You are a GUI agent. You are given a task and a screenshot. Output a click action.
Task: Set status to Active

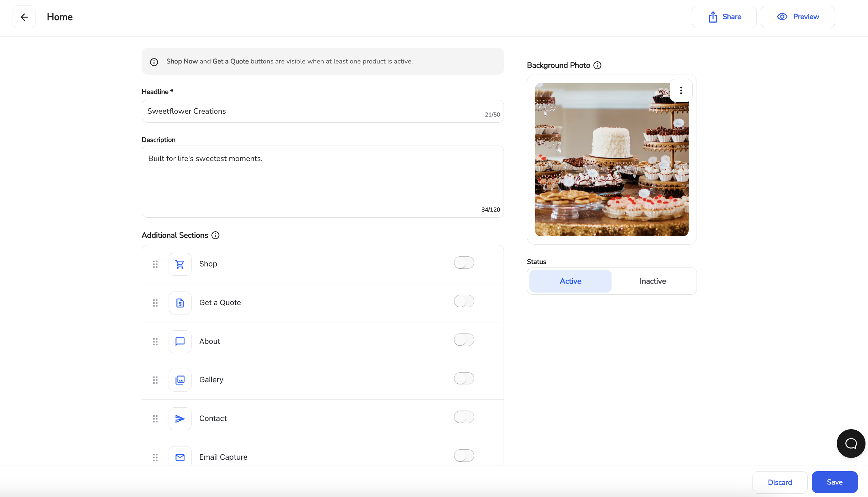pyautogui.click(x=570, y=281)
